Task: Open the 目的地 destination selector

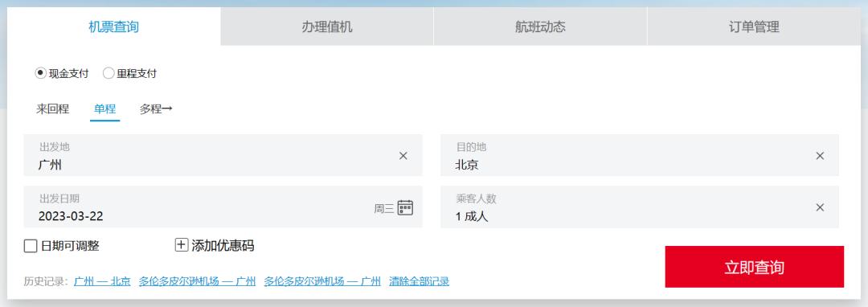Action: coord(640,155)
